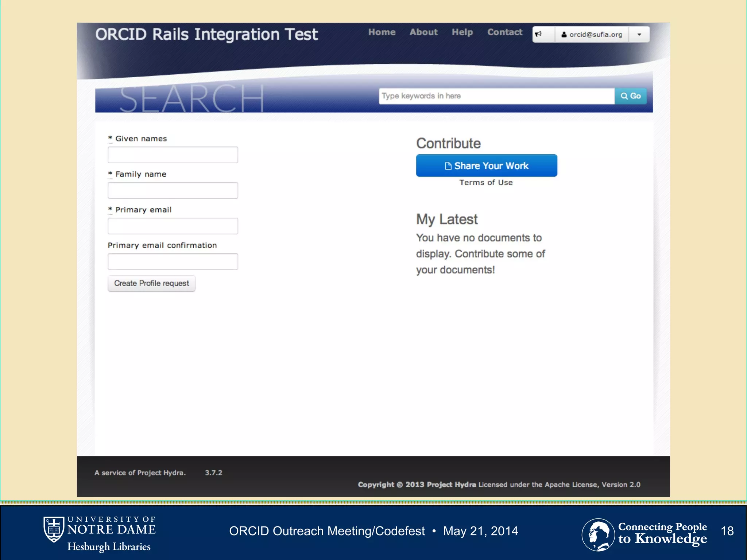Click the University of Notre Dame shield logo
The width and height of the screenshot is (747, 560).
coord(54,529)
